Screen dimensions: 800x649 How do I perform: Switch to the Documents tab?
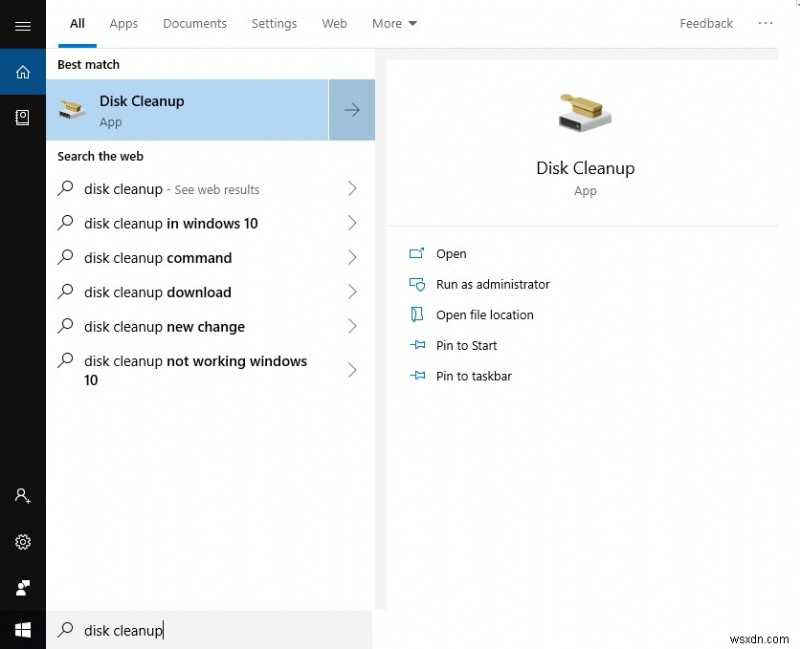tap(194, 23)
